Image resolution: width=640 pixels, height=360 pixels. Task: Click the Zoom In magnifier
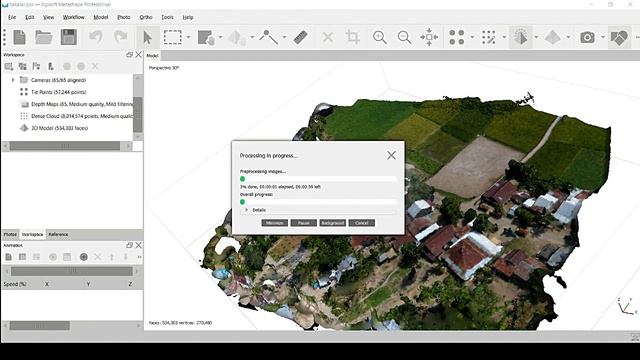(x=380, y=37)
